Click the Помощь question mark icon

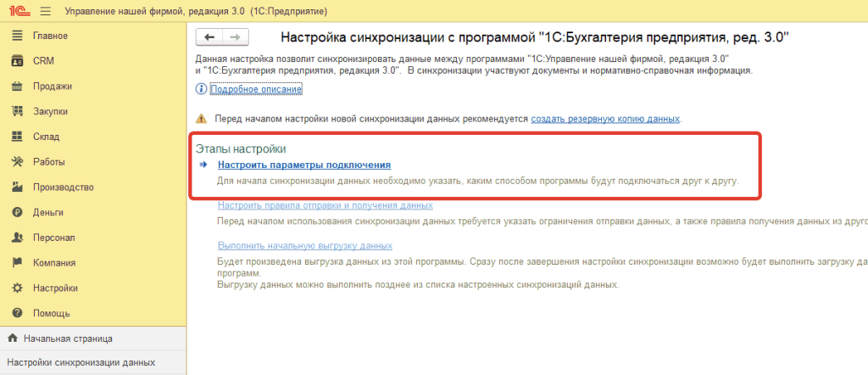[17, 313]
